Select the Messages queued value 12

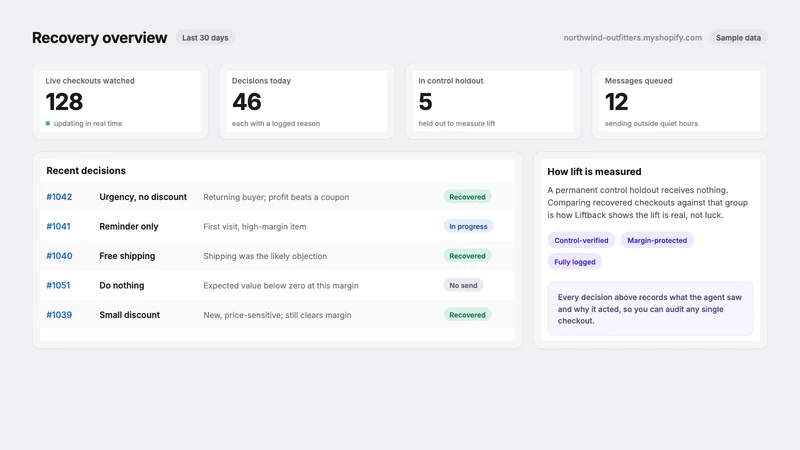[616, 102]
